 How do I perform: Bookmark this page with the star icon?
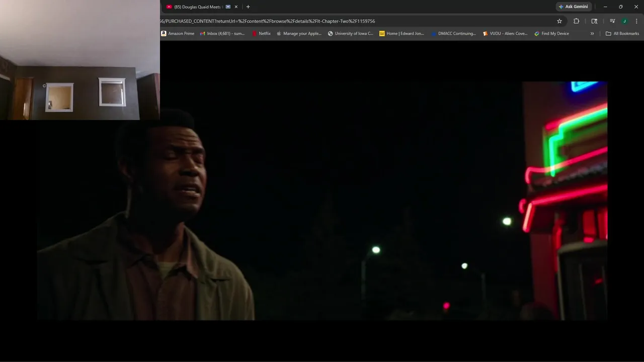click(559, 21)
